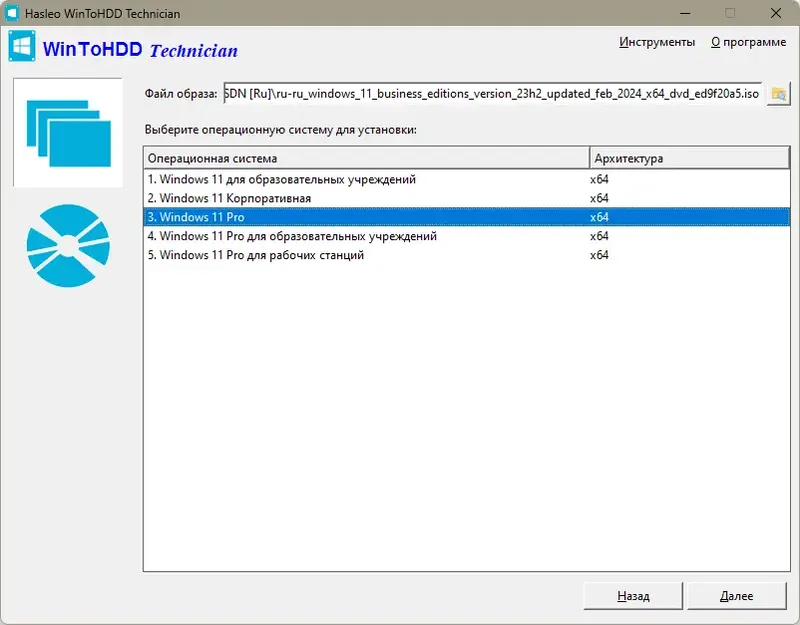
Task: Select the stacked windows sidebar icon
Action: point(68,133)
